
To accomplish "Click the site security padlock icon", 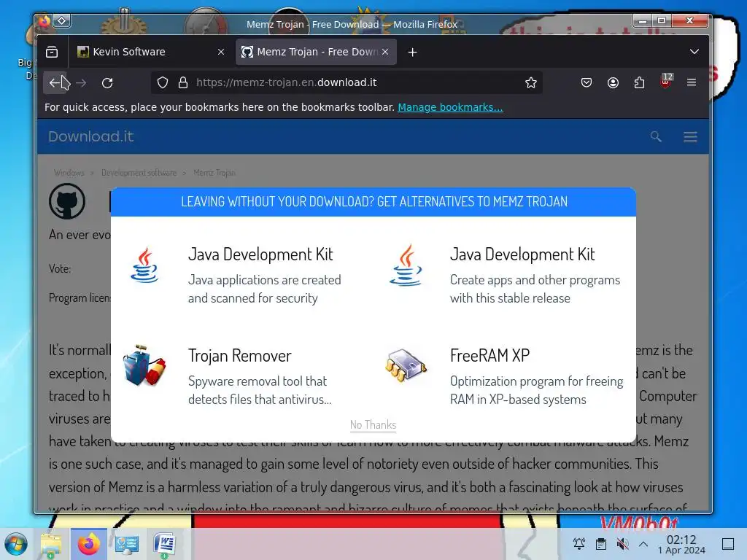I will [183, 83].
